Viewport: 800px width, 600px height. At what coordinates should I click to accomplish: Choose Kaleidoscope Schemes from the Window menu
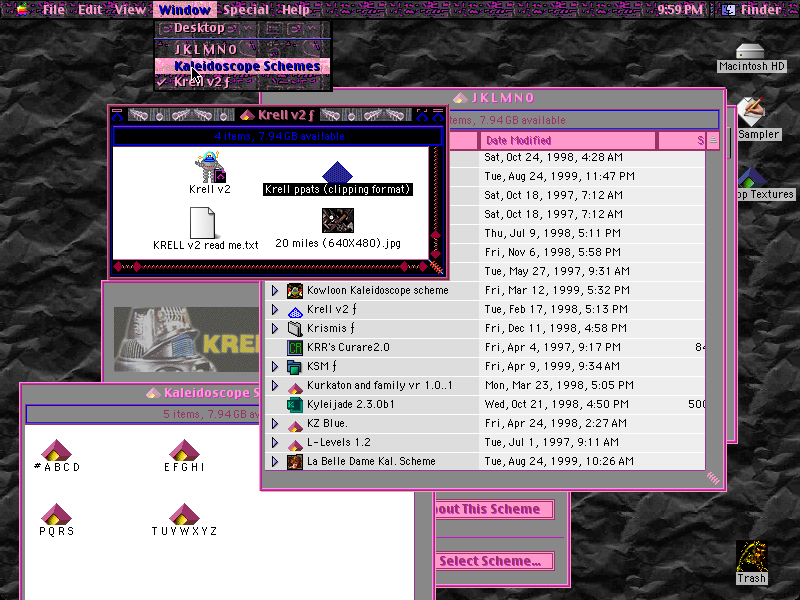click(x=243, y=66)
